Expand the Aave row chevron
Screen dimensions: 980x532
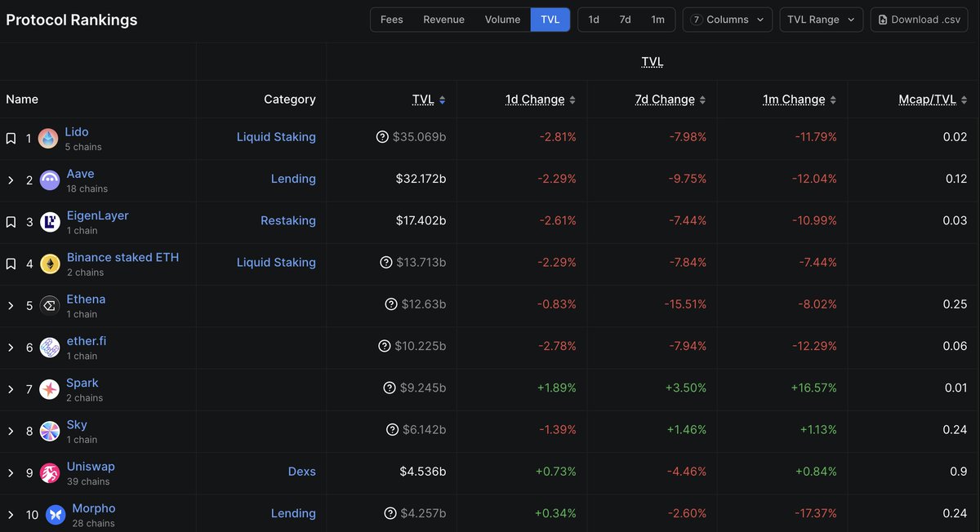pyautogui.click(x=11, y=180)
